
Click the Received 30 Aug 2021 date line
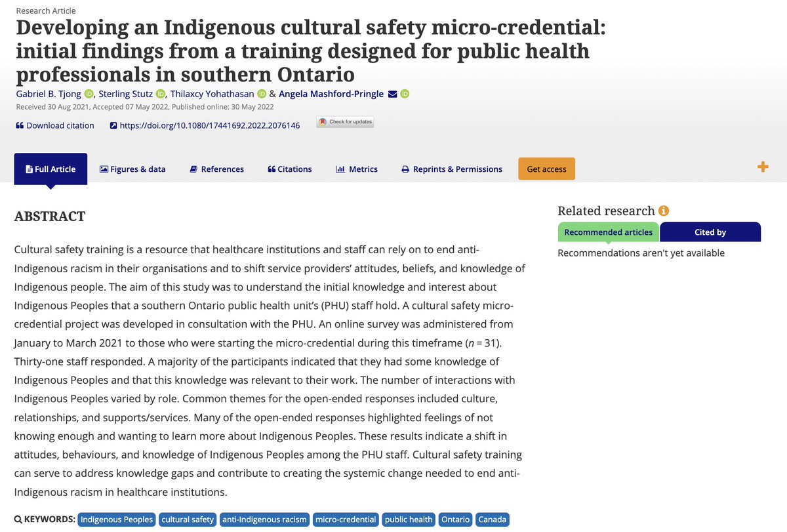point(144,107)
